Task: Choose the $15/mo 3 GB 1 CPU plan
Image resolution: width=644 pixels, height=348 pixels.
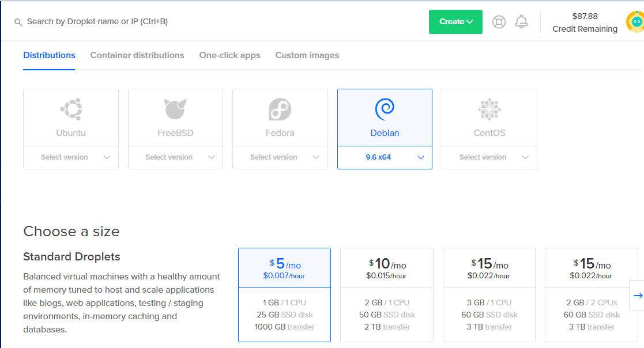Action: coord(489,294)
